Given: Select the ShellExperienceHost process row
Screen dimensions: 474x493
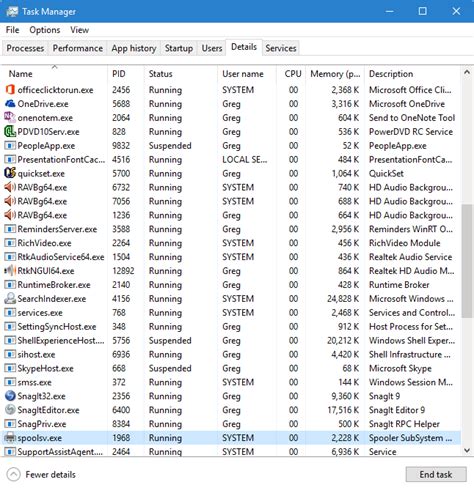Looking at the screenshot, I should coord(232,340).
